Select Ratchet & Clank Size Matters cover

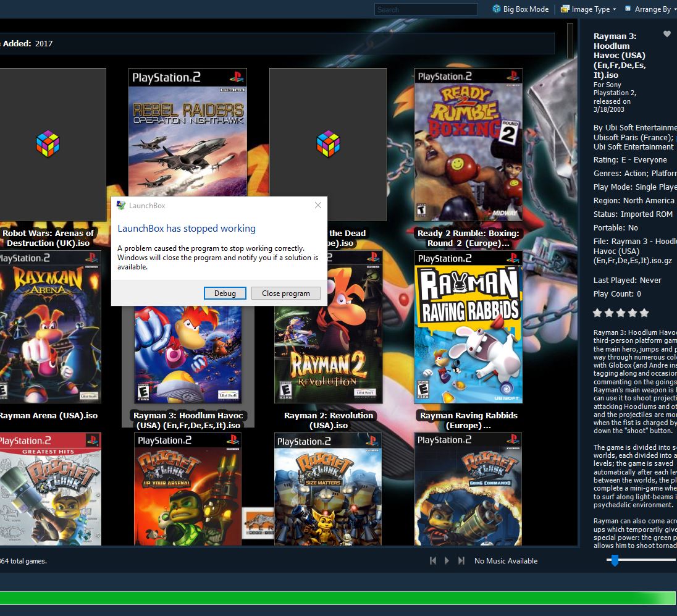pyautogui.click(x=328, y=489)
